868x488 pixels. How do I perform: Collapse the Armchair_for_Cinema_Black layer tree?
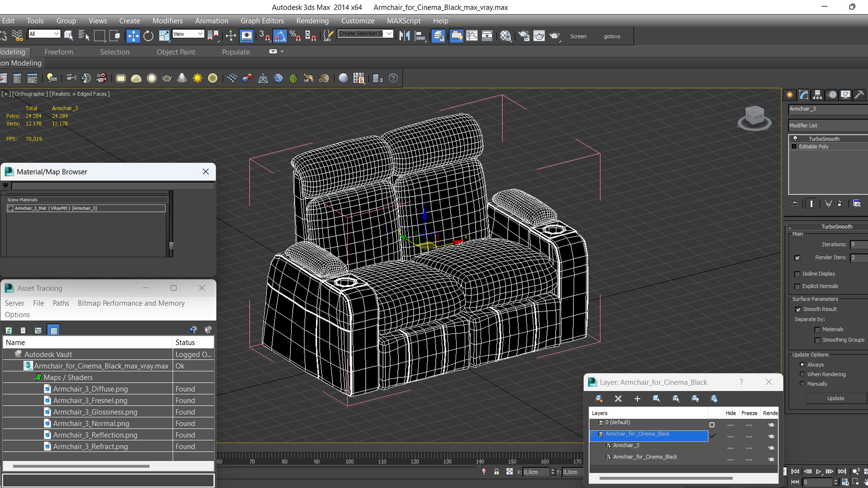pyautogui.click(x=593, y=434)
